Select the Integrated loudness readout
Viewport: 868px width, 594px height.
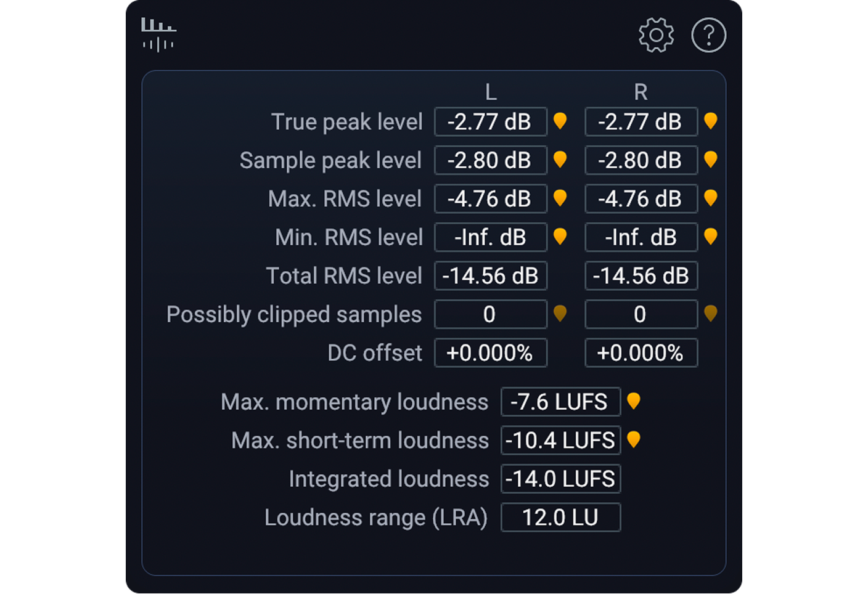coord(560,479)
